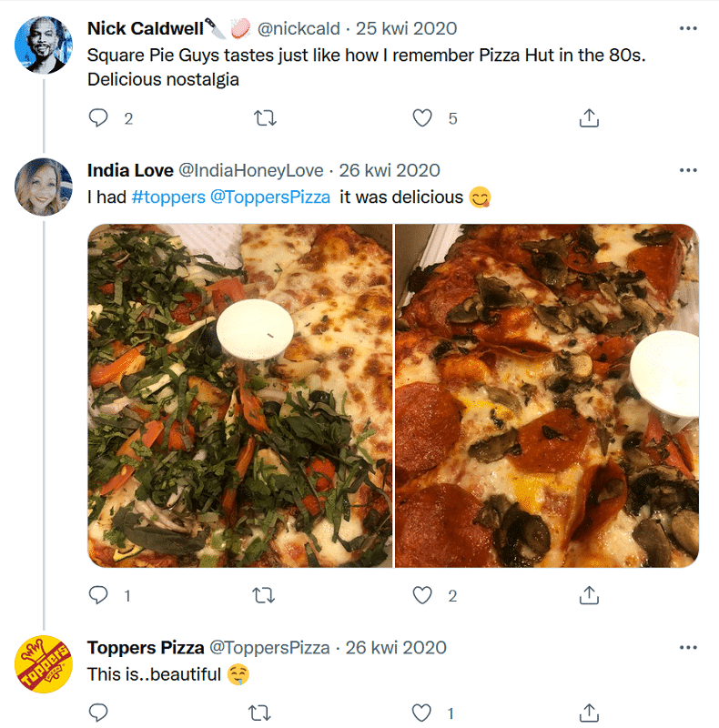
Task: Open the pepperoni mushroom pizza photo
Action: tap(547, 396)
